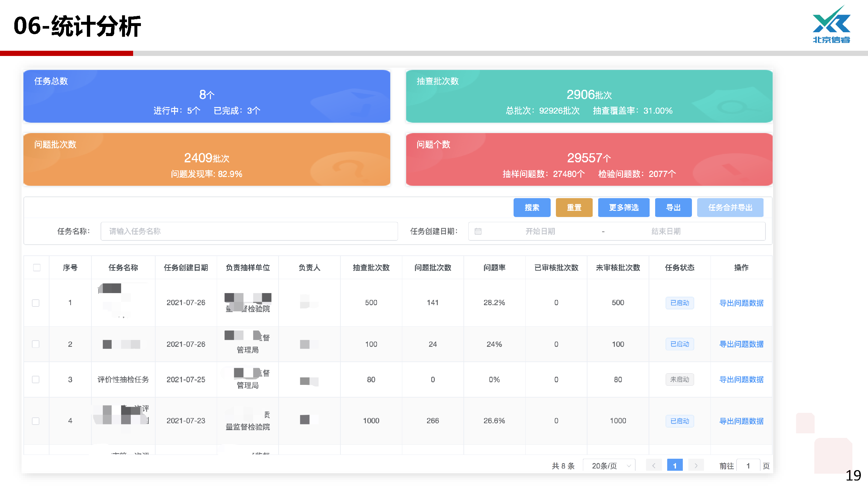
Task: Click the 请输入任务名称 input field
Action: (x=249, y=231)
